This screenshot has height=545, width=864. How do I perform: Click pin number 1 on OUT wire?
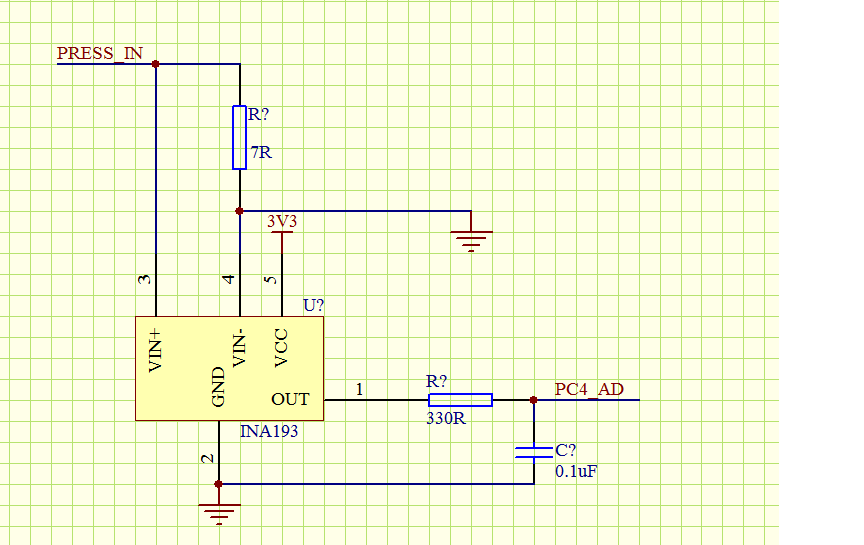pos(359,390)
